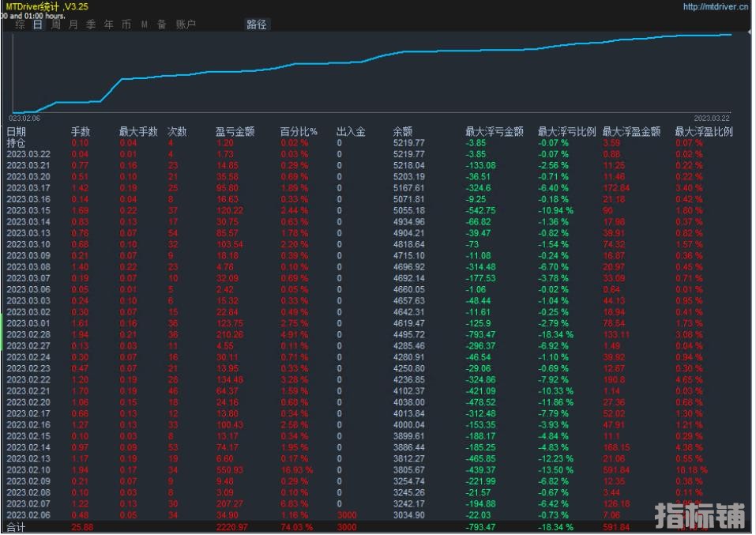Click floating loss ratio -18.34 % in 2023.02.28 row
The width and height of the screenshot is (756, 535).
(555, 335)
